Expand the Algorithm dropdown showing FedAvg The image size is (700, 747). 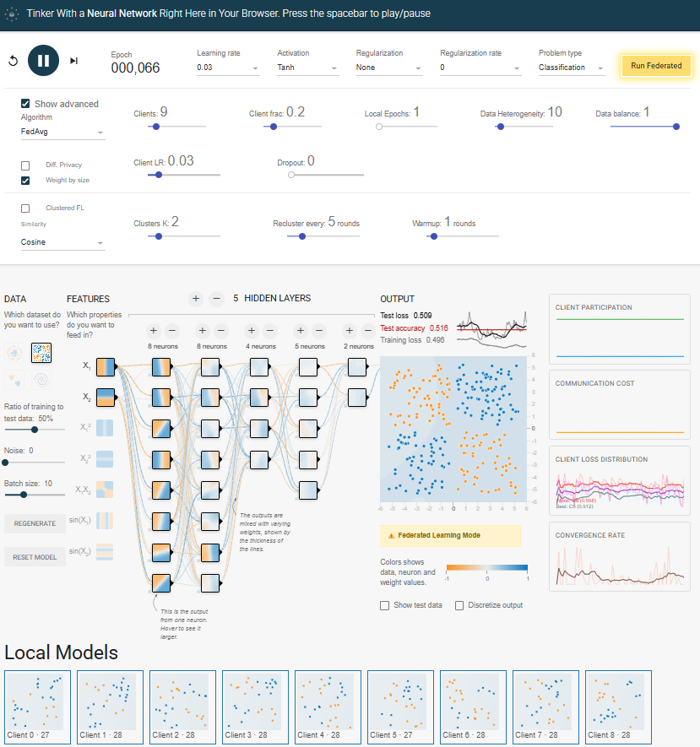[x=62, y=132]
